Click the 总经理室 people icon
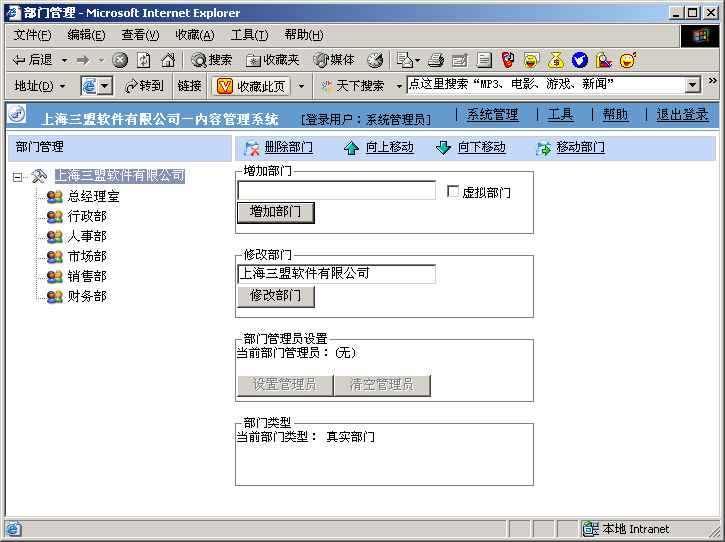This screenshot has height=542, width=725. pyautogui.click(x=55, y=197)
